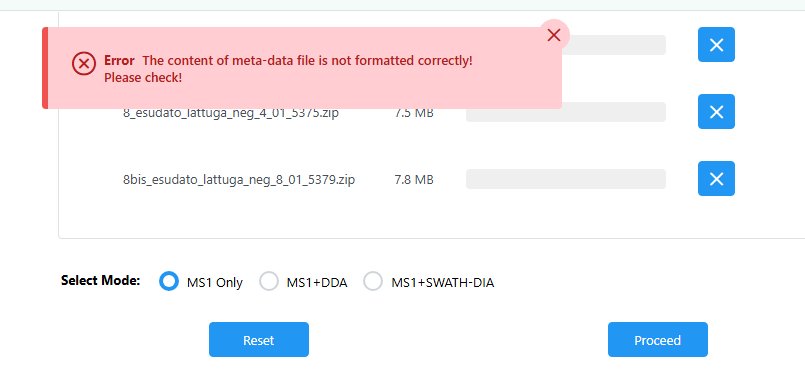Select the 8_esudato_lattuga_neg_4_01_5375.zip filename
Image resolution: width=805 pixels, height=387 pixels.
pyautogui.click(x=231, y=113)
